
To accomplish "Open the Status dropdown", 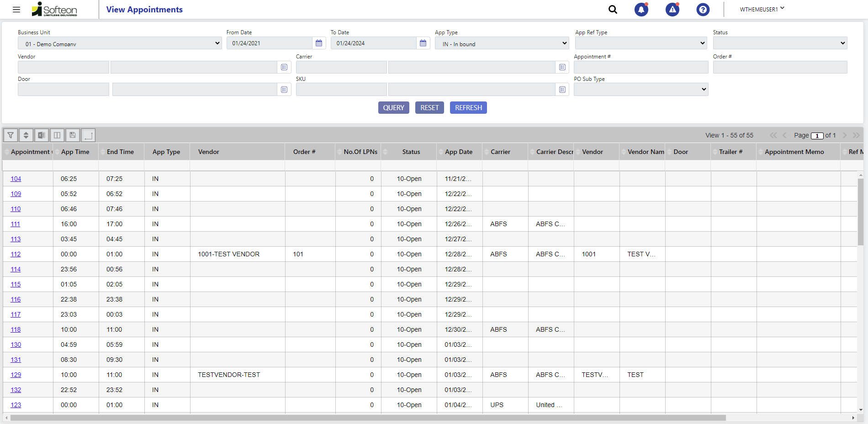I will [x=779, y=43].
